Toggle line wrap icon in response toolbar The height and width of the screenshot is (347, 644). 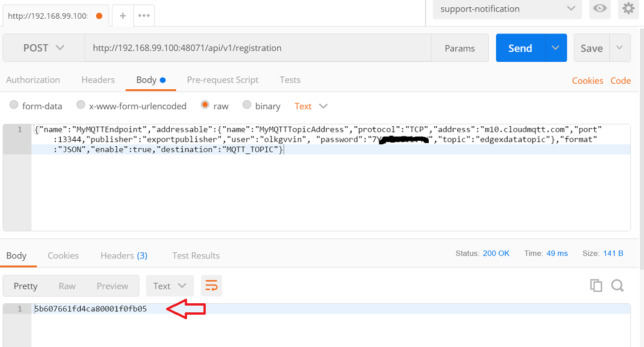coord(212,286)
